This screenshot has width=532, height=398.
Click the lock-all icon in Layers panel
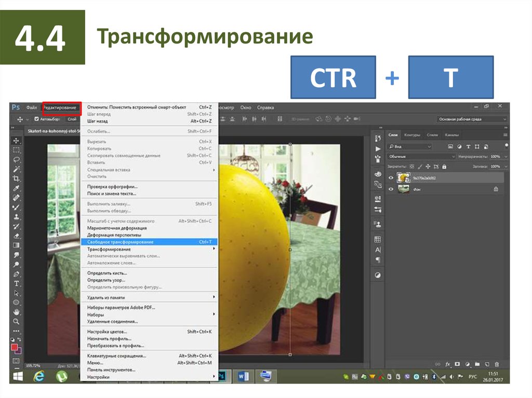(x=444, y=167)
